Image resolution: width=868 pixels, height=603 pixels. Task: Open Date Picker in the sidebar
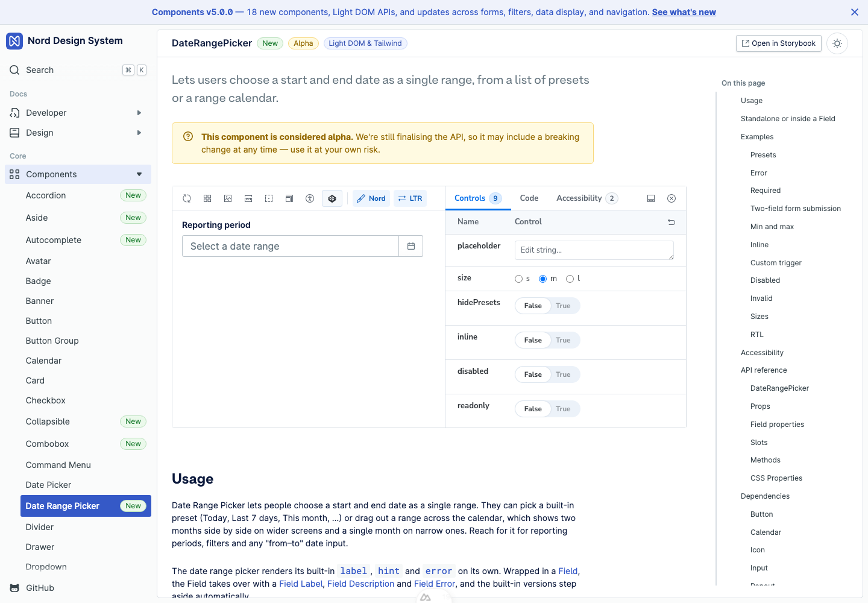(86, 485)
